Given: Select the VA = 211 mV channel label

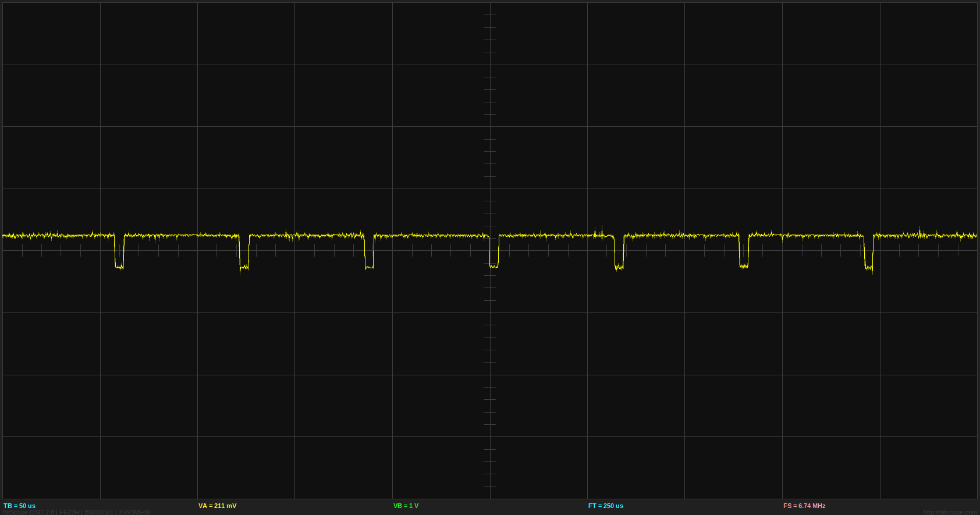Looking at the screenshot, I should coord(217,506).
